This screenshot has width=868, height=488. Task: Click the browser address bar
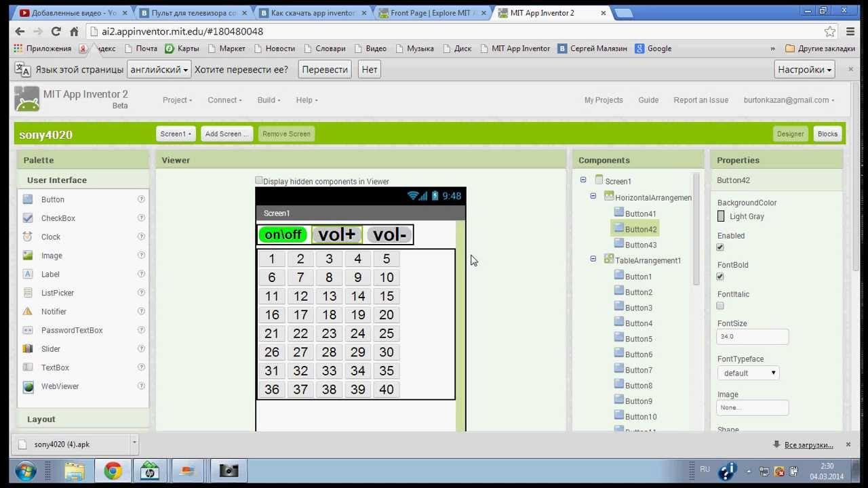[x=454, y=31]
